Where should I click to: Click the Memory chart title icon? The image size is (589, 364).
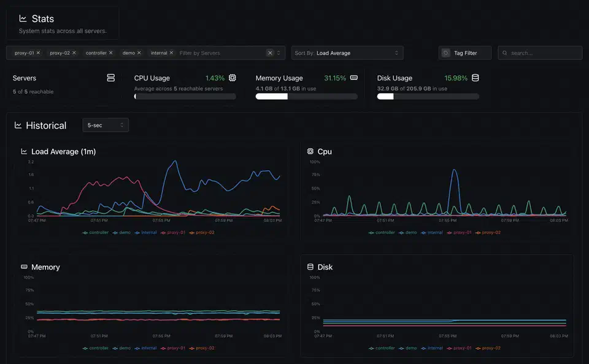(x=24, y=267)
